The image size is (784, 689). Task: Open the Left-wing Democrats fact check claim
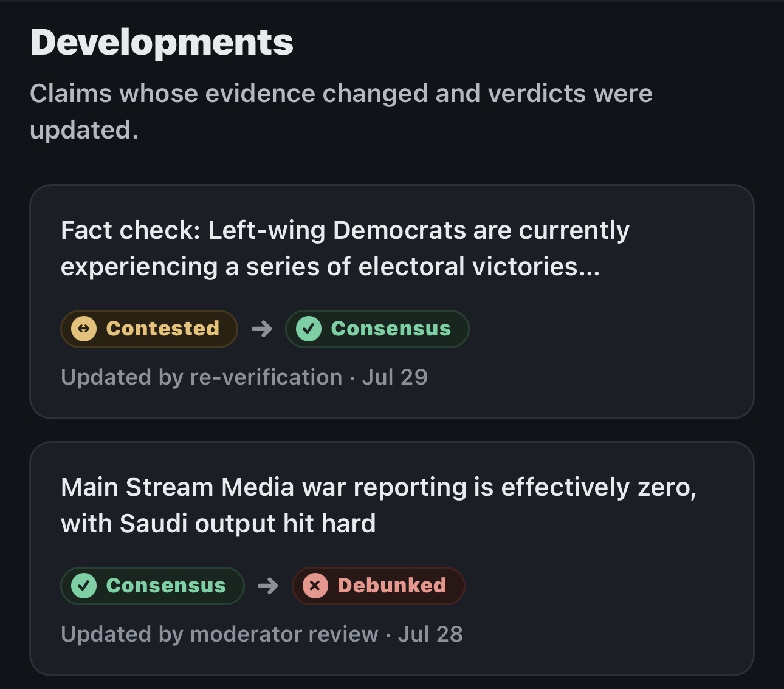pyautogui.click(x=345, y=249)
